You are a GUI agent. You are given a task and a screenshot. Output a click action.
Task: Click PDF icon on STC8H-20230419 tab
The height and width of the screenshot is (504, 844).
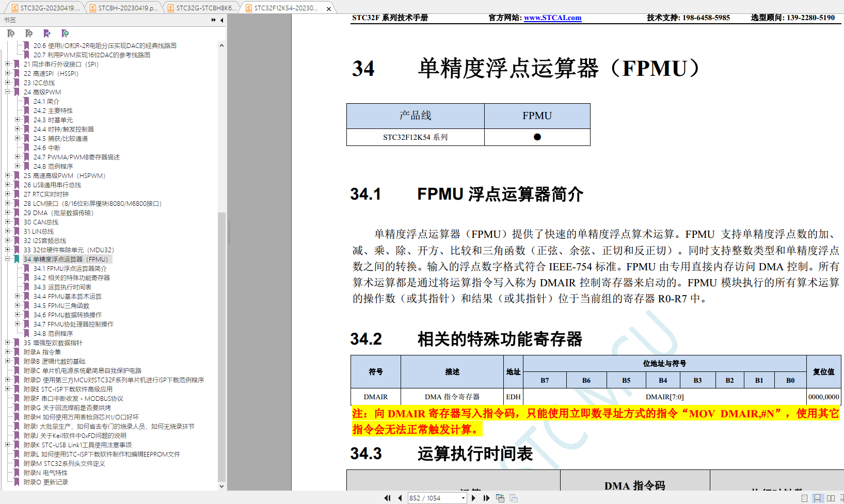pyautogui.click(x=93, y=8)
